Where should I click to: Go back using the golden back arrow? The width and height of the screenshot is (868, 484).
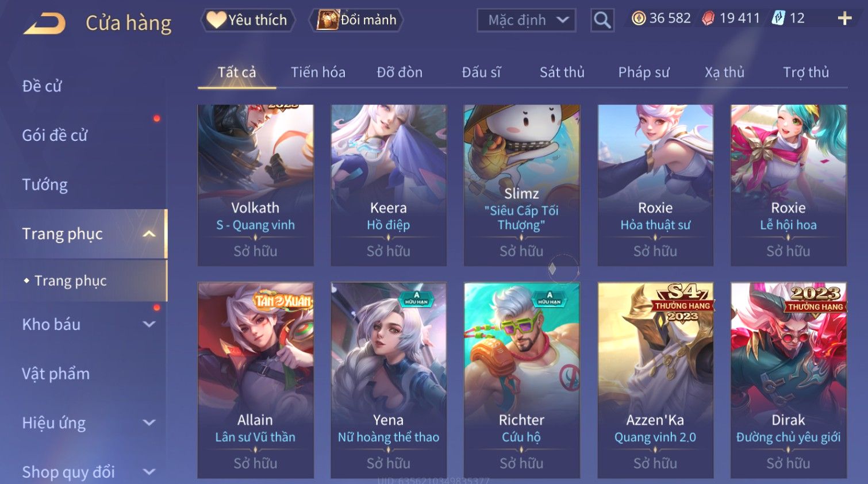pos(44,23)
